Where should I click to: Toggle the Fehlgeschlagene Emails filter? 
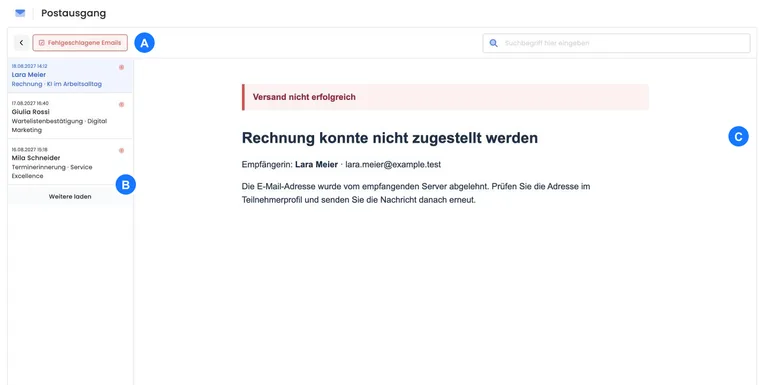[80, 43]
